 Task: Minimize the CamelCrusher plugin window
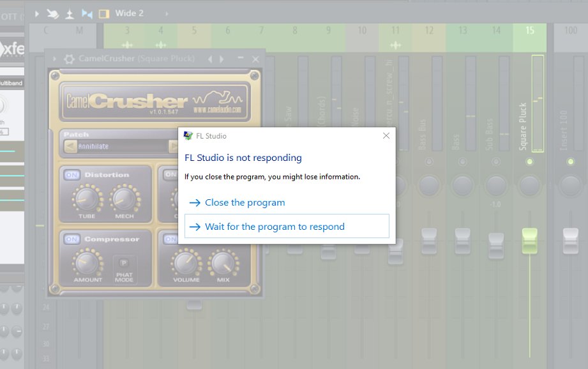point(241,57)
